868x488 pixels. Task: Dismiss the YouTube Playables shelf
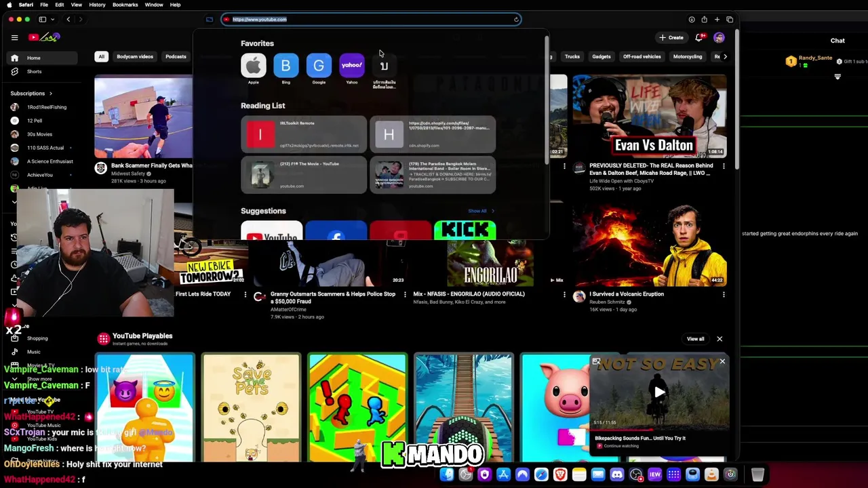(x=719, y=339)
